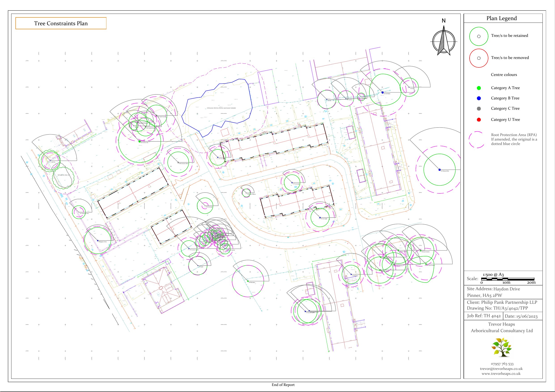This screenshot has height=392, width=555.
Task: Click the trevor@trevorheaps.co.uk email address
Action: [501, 369]
